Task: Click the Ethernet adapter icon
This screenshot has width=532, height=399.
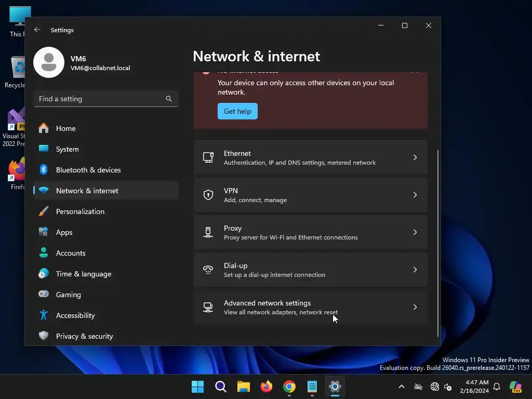Action: [208, 157]
